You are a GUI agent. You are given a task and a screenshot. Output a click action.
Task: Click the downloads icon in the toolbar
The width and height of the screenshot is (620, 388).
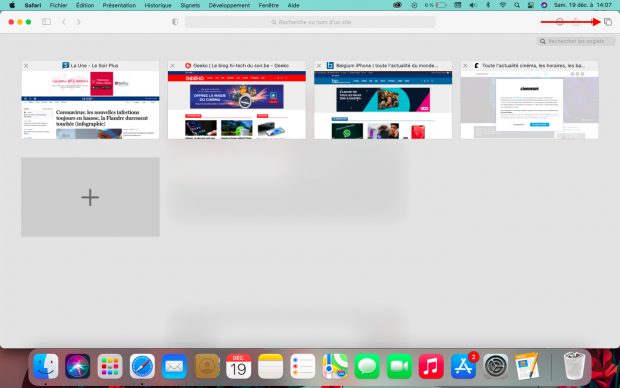pos(560,22)
